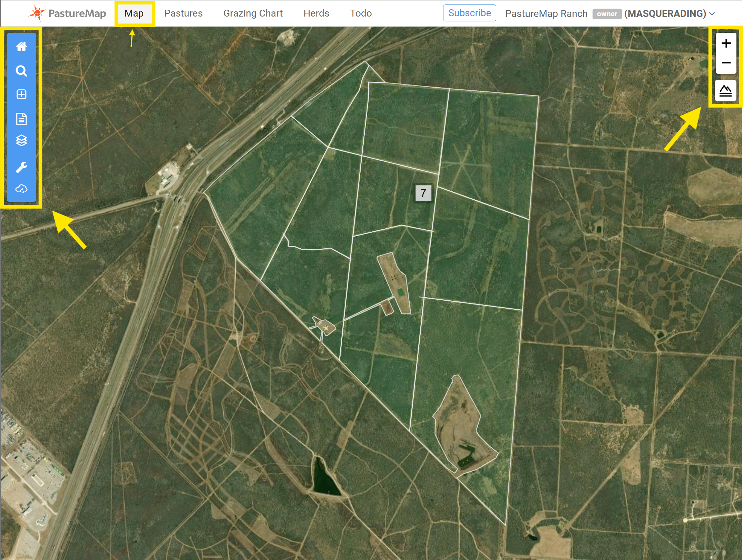Select the add plus-square sidebar icon
Viewport: 743px width, 560px height.
(x=21, y=94)
